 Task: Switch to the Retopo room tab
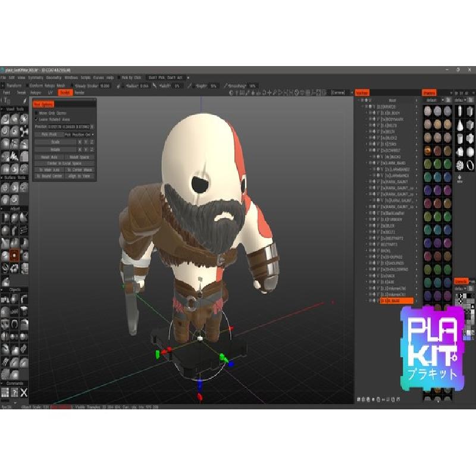pyautogui.click(x=36, y=93)
